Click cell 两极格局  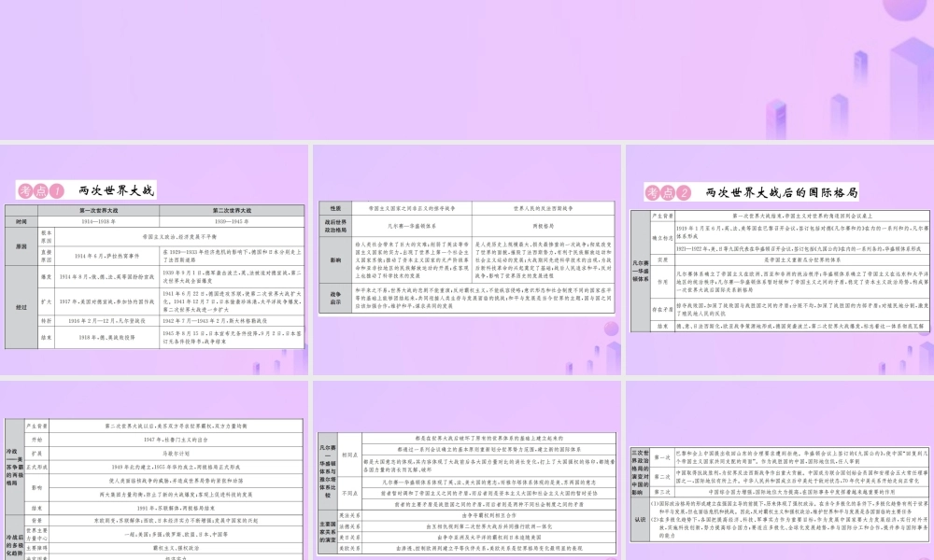[x=544, y=226]
